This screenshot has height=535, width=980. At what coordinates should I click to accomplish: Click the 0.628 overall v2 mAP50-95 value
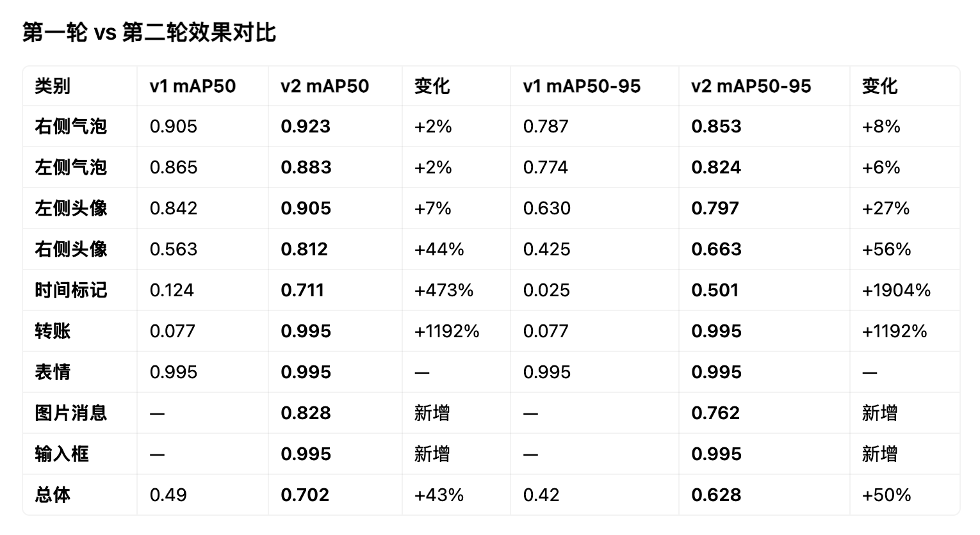point(716,495)
